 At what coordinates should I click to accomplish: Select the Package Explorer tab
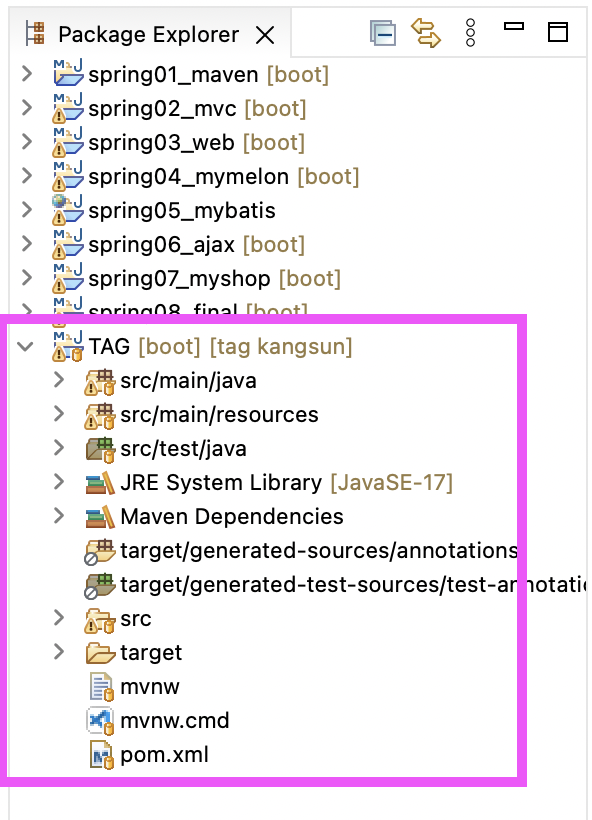148,35
